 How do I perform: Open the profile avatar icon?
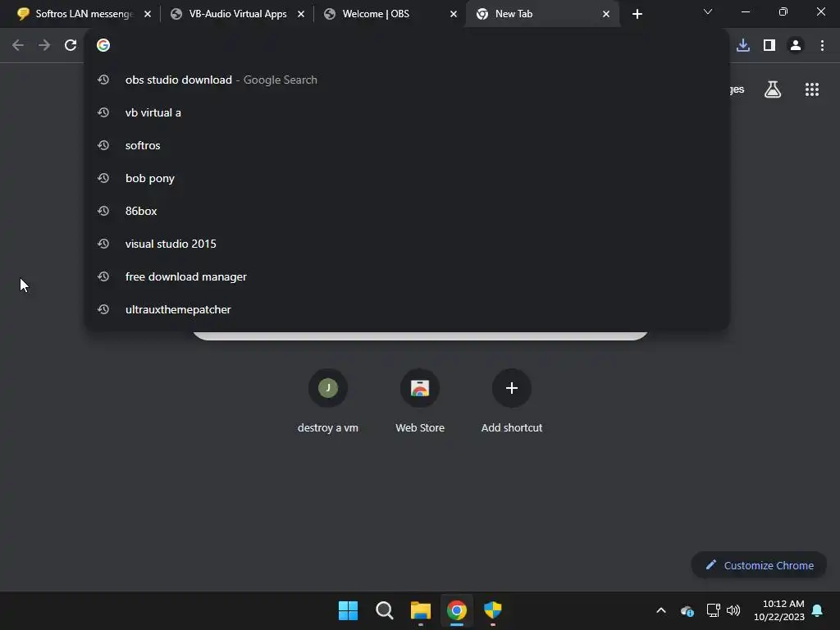point(796,45)
